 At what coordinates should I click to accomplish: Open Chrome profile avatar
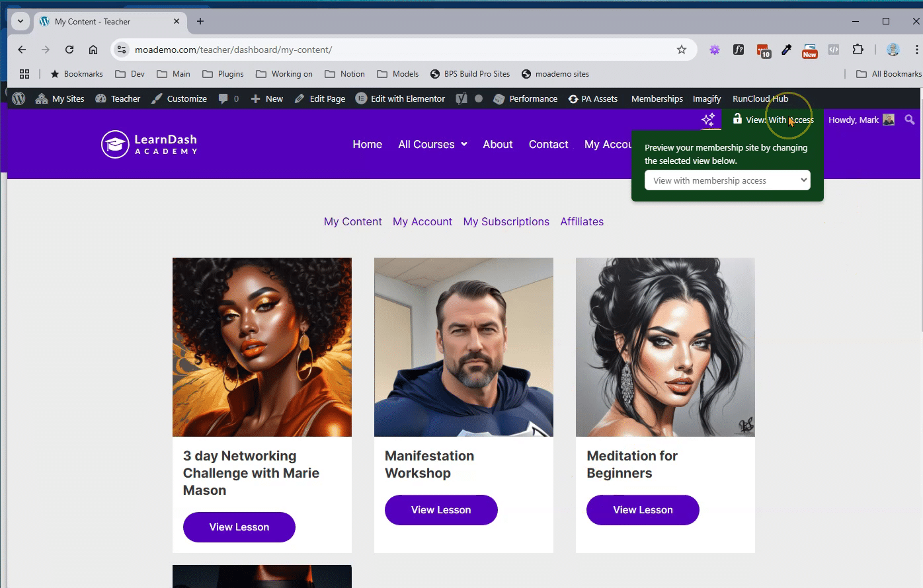[x=893, y=50]
